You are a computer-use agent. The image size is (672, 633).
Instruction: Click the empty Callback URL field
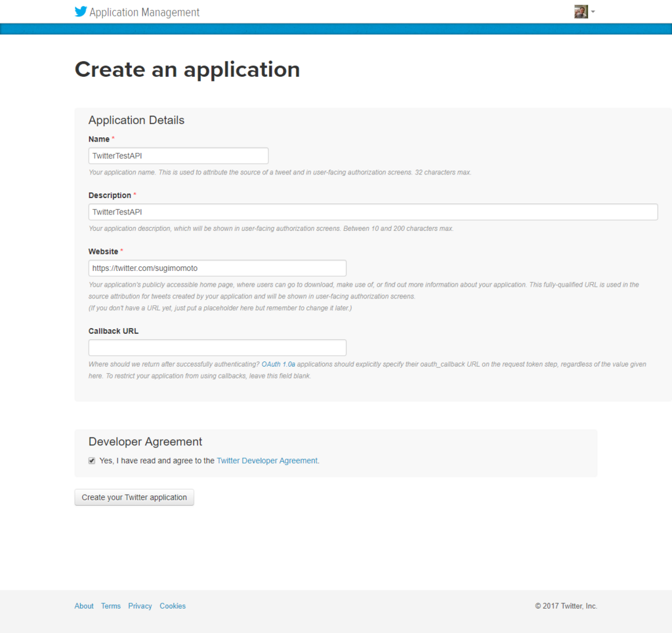point(217,348)
